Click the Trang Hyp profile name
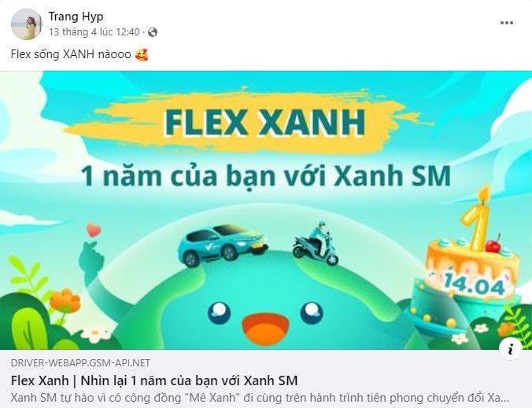 [x=76, y=17]
